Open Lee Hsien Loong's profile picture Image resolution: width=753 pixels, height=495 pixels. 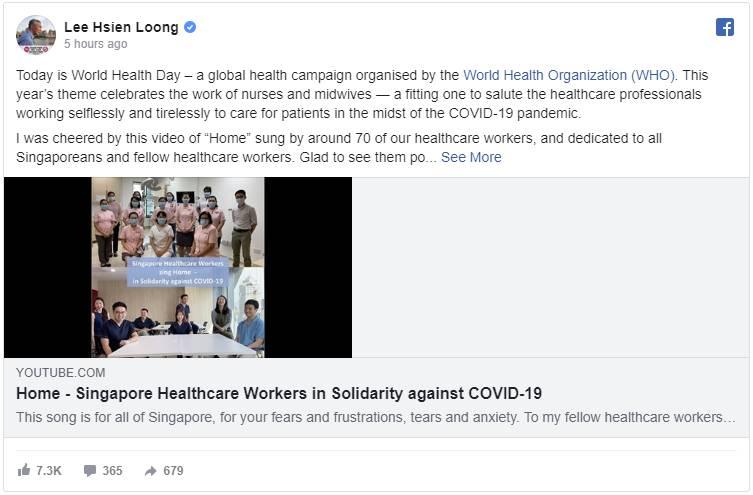coord(36,35)
